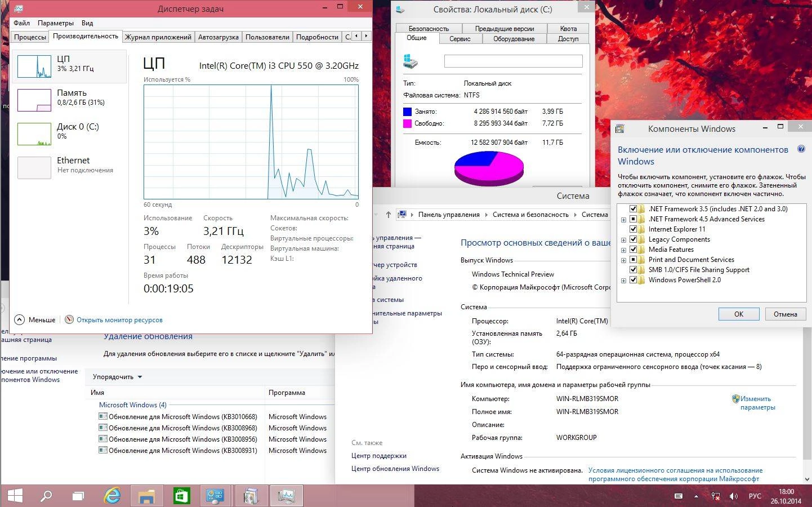Expand the Windows PowerShell 2.0 node
Viewport: 812px width, 507px height.
coord(623,281)
